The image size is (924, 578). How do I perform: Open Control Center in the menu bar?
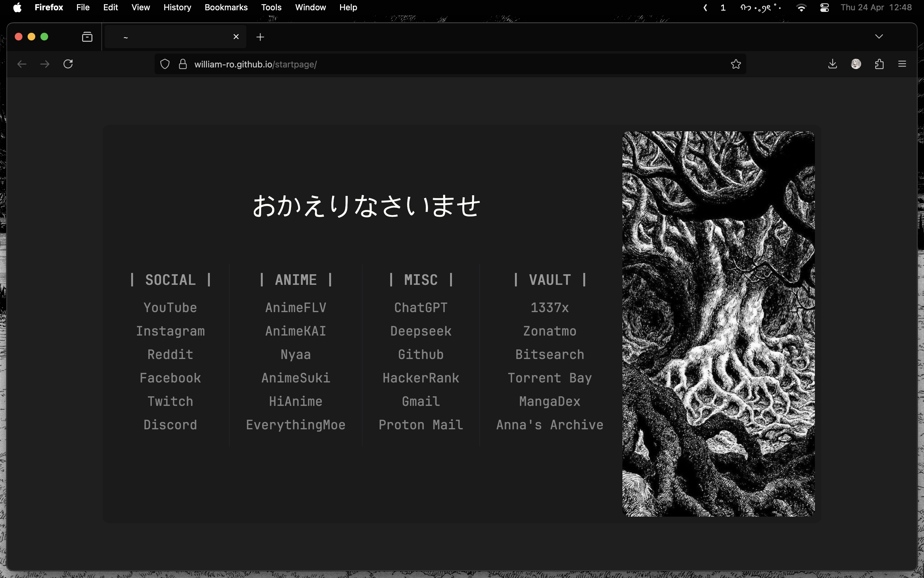click(824, 7)
